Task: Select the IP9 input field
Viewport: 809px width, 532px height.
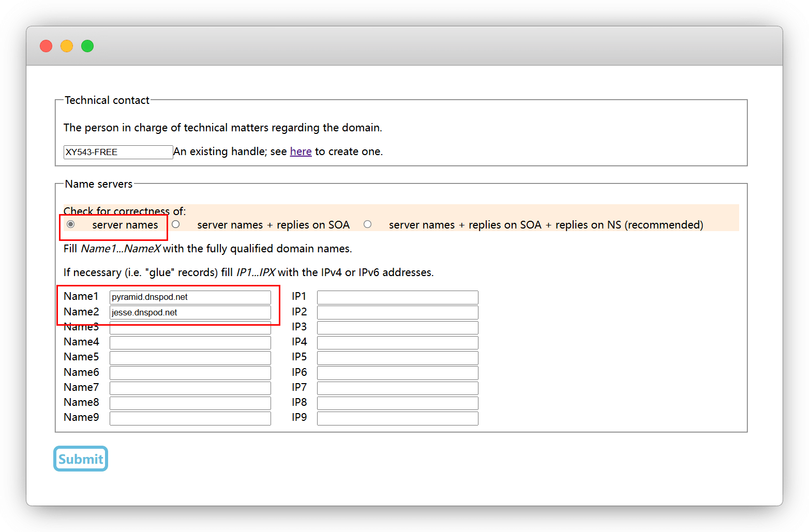Action: tap(397, 418)
